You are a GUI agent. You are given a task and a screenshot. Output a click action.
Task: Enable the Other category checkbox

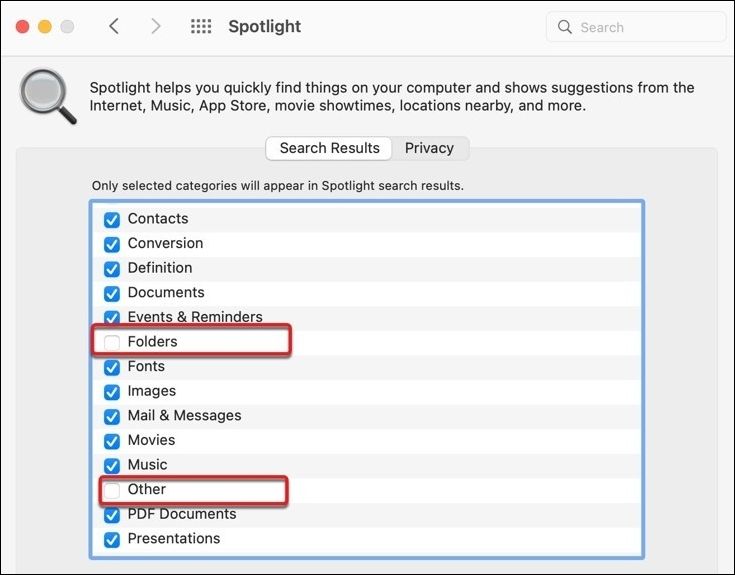click(x=112, y=490)
